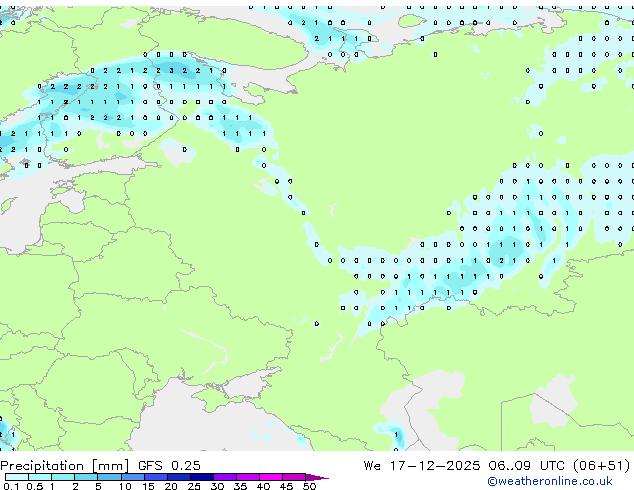The height and width of the screenshot is (490, 634).
Task: Click the date 'We 17-12-2025'
Action: (422, 466)
